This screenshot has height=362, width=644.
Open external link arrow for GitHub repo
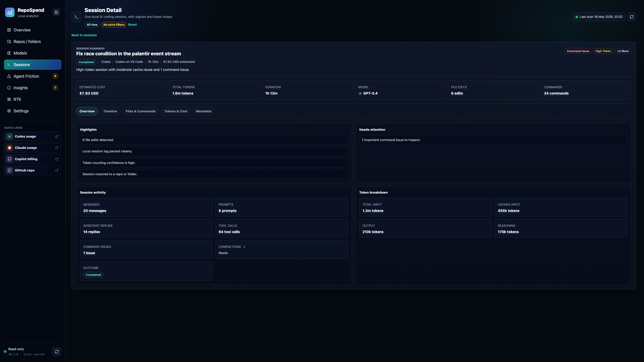[57, 170]
